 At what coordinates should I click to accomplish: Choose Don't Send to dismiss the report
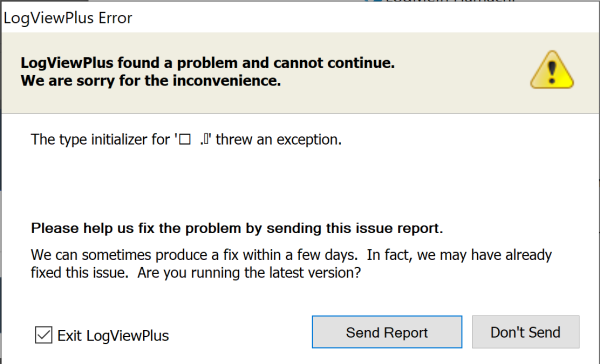click(x=525, y=332)
